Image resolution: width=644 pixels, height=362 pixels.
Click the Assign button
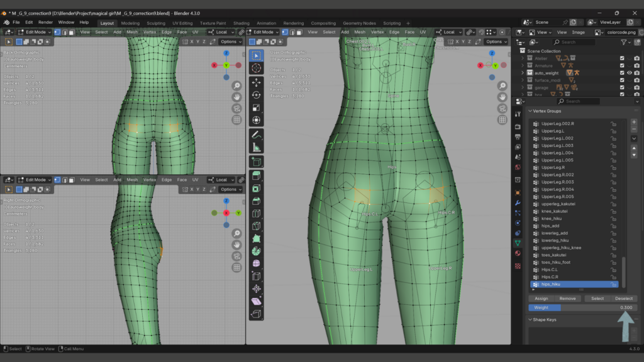[x=541, y=299]
